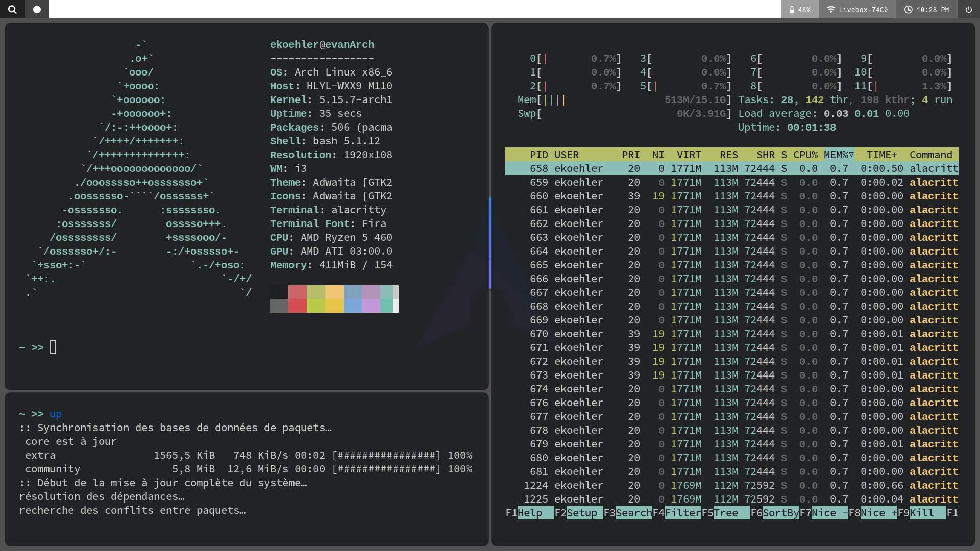The image size is (980, 551).
Task: Click the power button icon
Action: click(968, 9)
